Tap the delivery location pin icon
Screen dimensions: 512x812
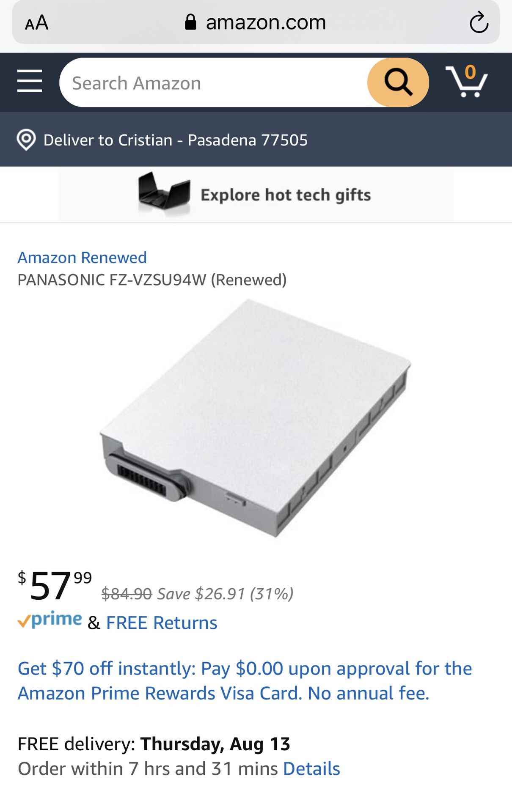coord(26,140)
